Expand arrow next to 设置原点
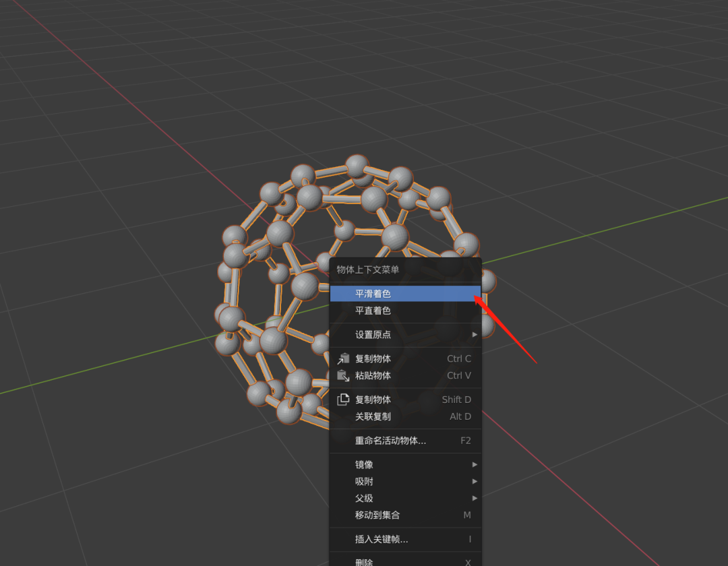The width and height of the screenshot is (728, 566). pyautogui.click(x=475, y=334)
